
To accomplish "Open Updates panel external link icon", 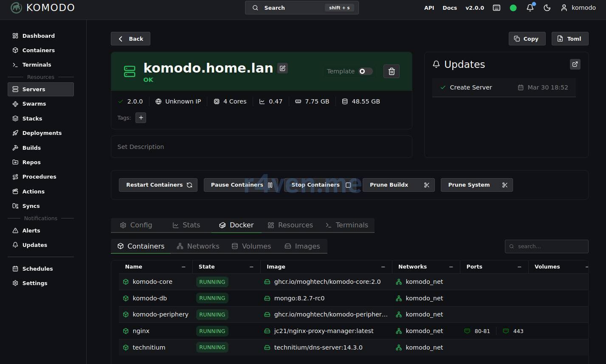I will (x=575, y=64).
